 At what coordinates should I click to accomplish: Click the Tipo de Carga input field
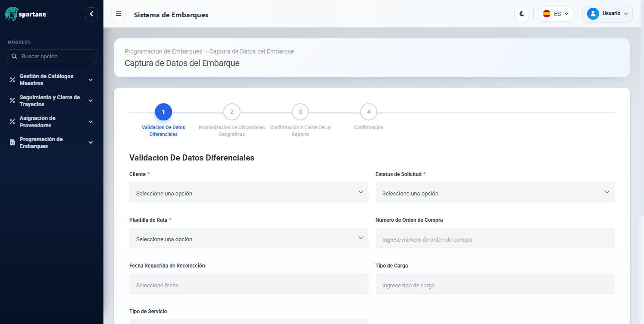[495, 284]
